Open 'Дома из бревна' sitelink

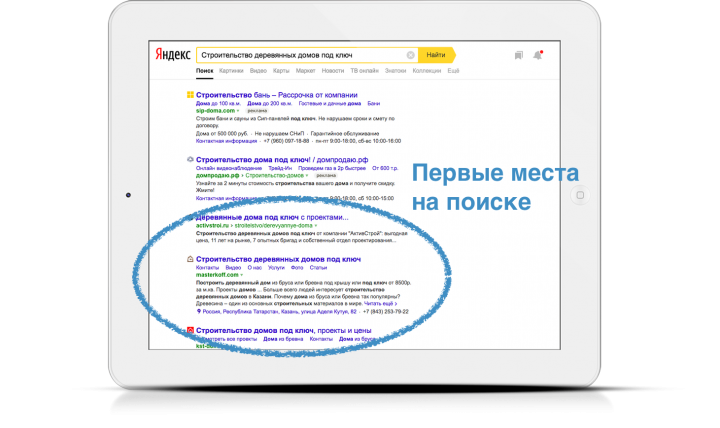[x=283, y=339]
